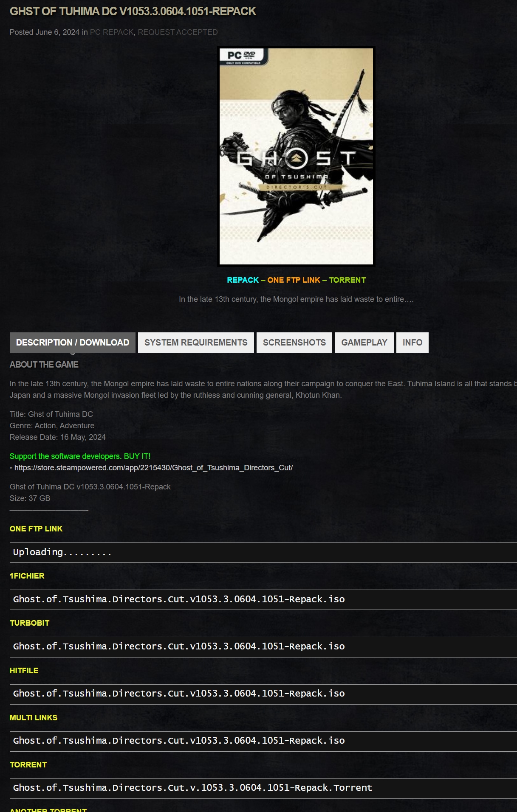Screen dimensions: 517x812
Task: Click the HITFILE iso download link
Action: (x=179, y=694)
